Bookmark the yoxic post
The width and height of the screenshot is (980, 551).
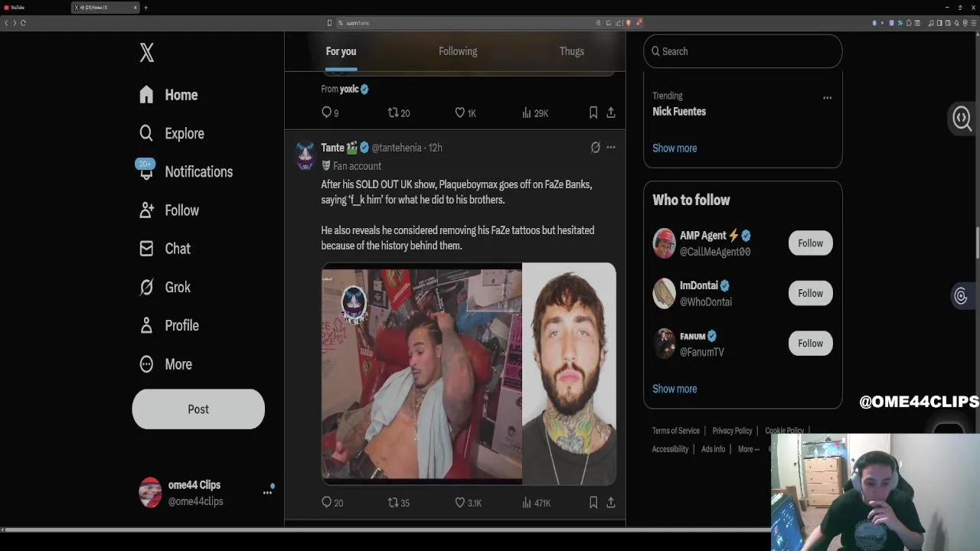point(593,112)
